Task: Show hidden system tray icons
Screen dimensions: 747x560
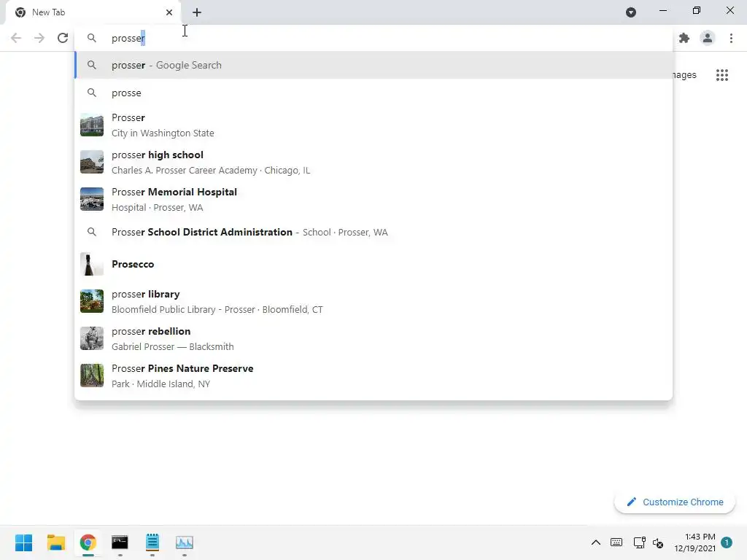Action: pos(595,542)
